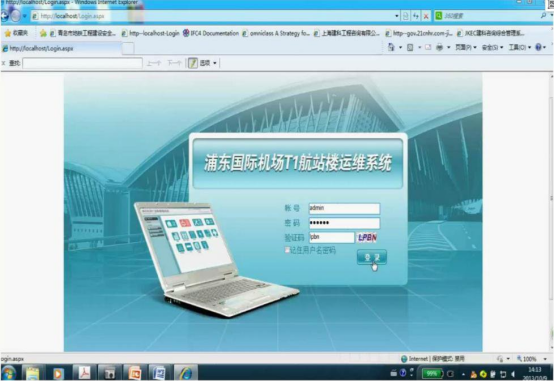Viewport: 554px width, 382px height.
Task: Open the 页面(P) Page menu
Action: tap(466, 47)
